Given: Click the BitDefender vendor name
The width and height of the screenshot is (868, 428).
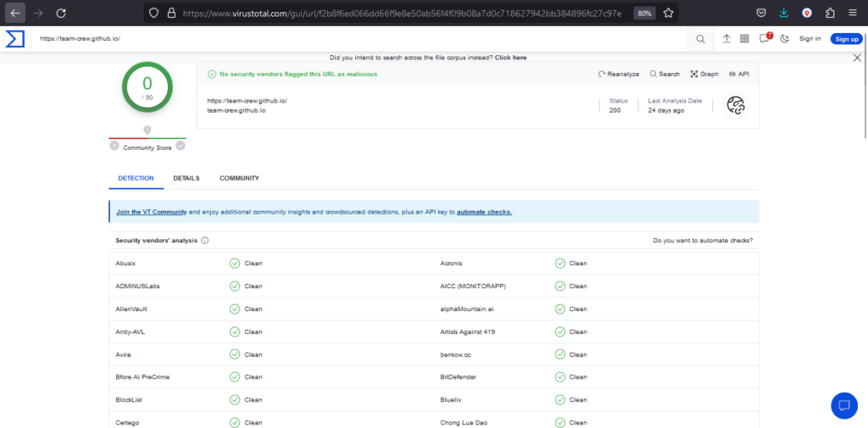Looking at the screenshot, I should pyautogui.click(x=458, y=377).
